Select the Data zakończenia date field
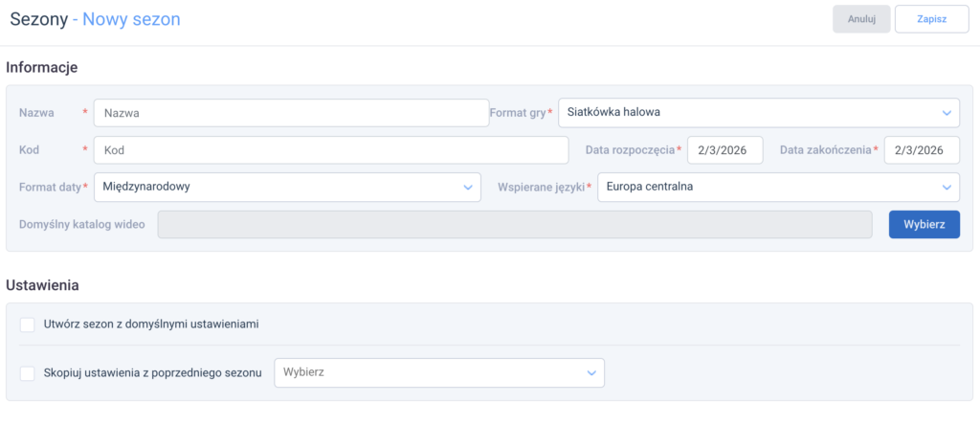 [x=922, y=150]
